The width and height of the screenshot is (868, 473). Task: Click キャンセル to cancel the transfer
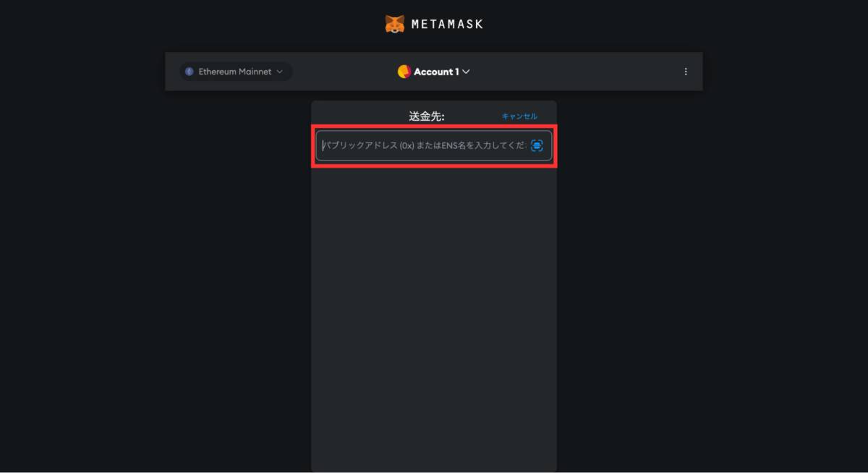[x=519, y=116]
